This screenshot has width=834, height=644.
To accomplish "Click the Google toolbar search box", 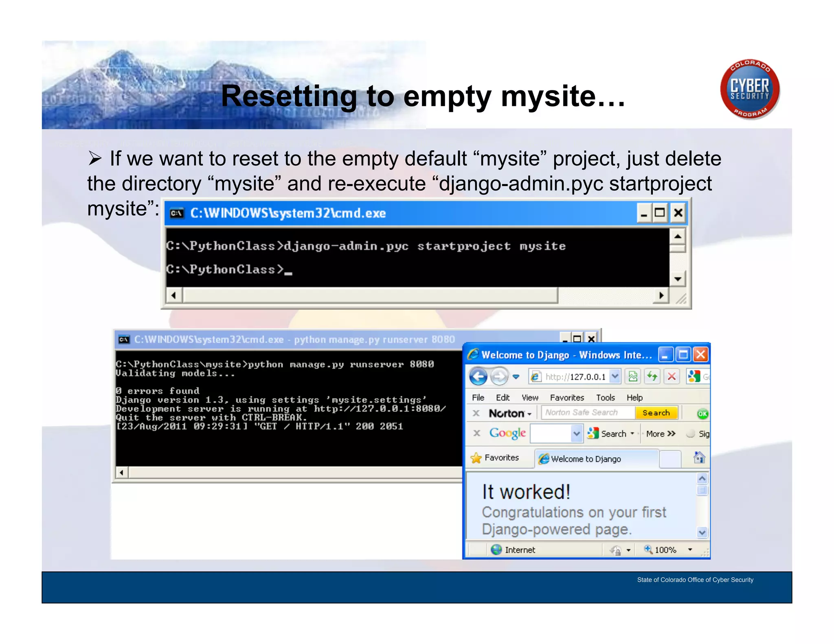I will (551, 434).
